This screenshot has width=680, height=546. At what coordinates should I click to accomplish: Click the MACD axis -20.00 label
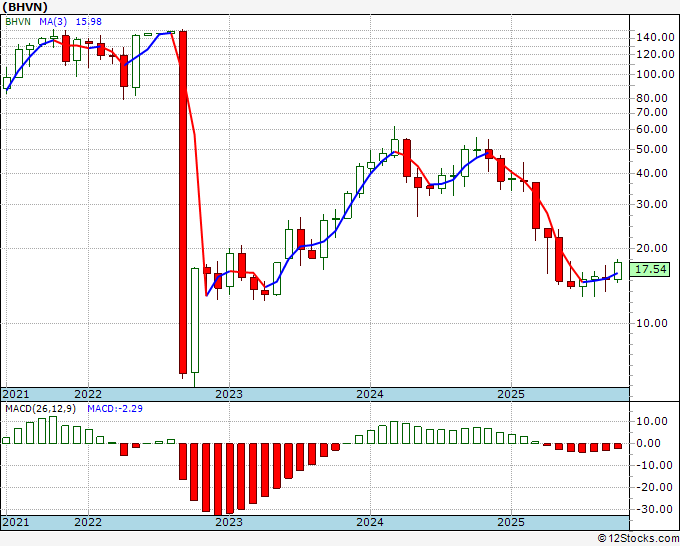[x=652, y=487]
